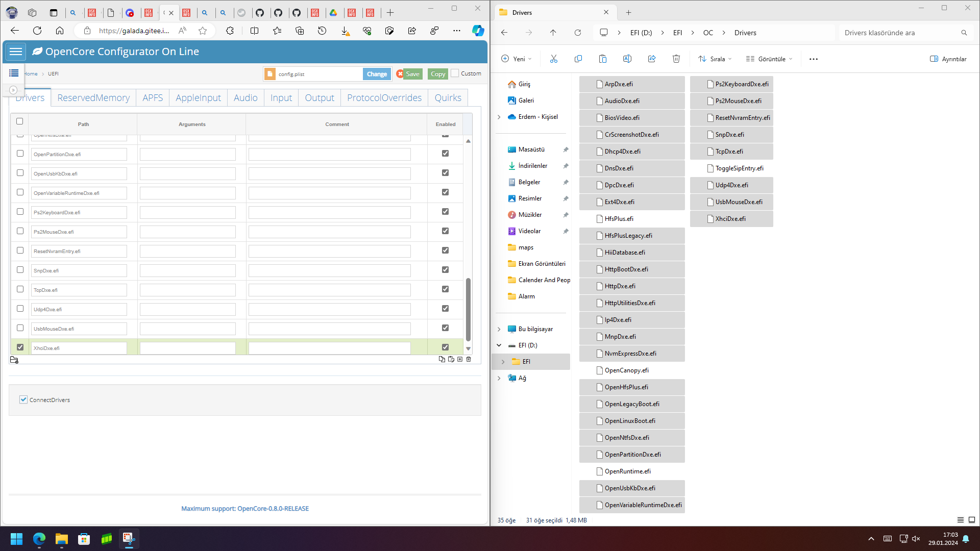The width and height of the screenshot is (980, 551).
Task: Click the blue Change button
Action: [377, 74]
